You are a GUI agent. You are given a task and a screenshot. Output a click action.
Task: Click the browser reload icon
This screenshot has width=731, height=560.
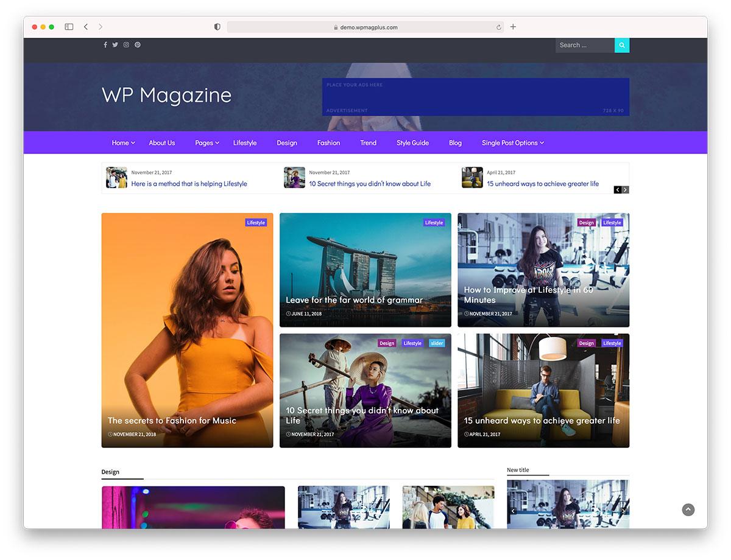pyautogui.click(x=499, y=27)
